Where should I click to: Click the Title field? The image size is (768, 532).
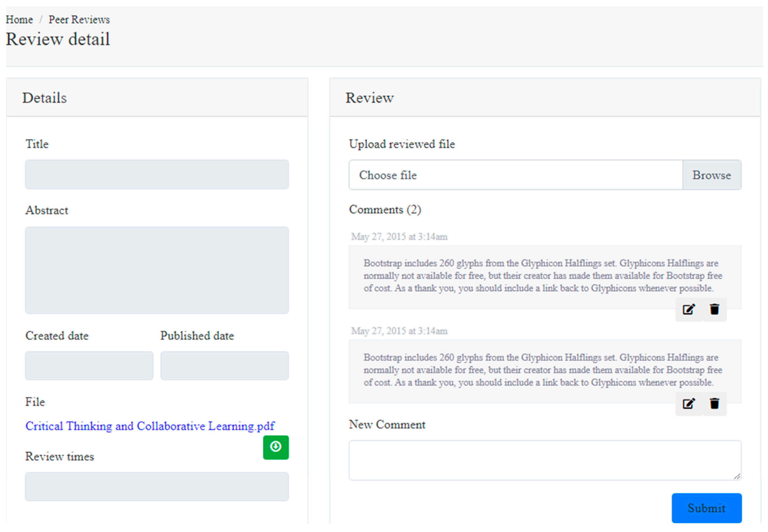[157, 174]
